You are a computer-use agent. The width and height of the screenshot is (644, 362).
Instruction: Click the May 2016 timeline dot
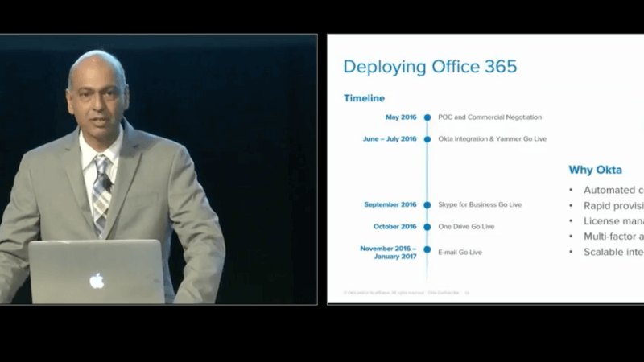coord(427,117)
